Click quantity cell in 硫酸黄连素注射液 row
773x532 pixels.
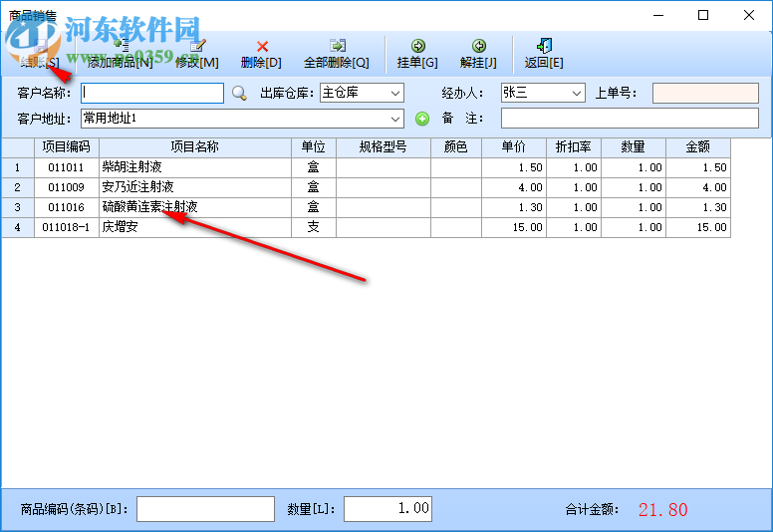click(634, 207)
